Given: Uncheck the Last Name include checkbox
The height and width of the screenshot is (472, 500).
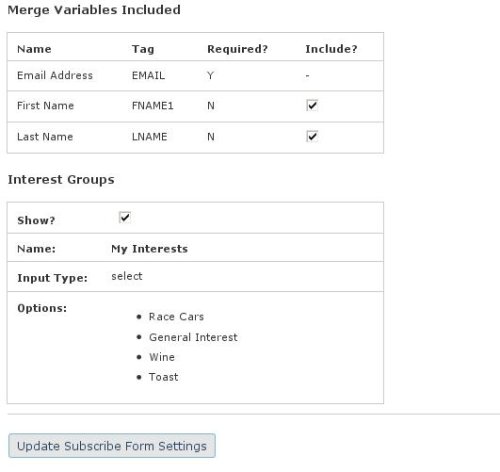Looking at the screenshot, I should tap(312, 136).
